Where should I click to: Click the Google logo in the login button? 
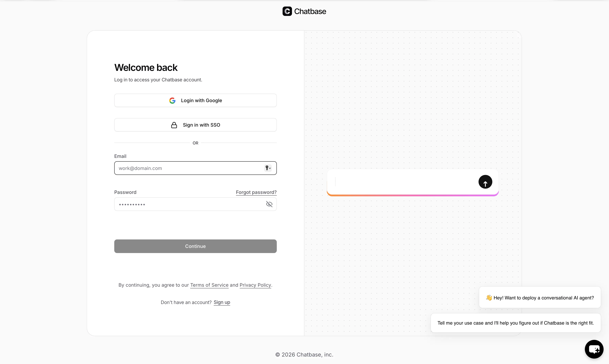(x=172, y=101)
